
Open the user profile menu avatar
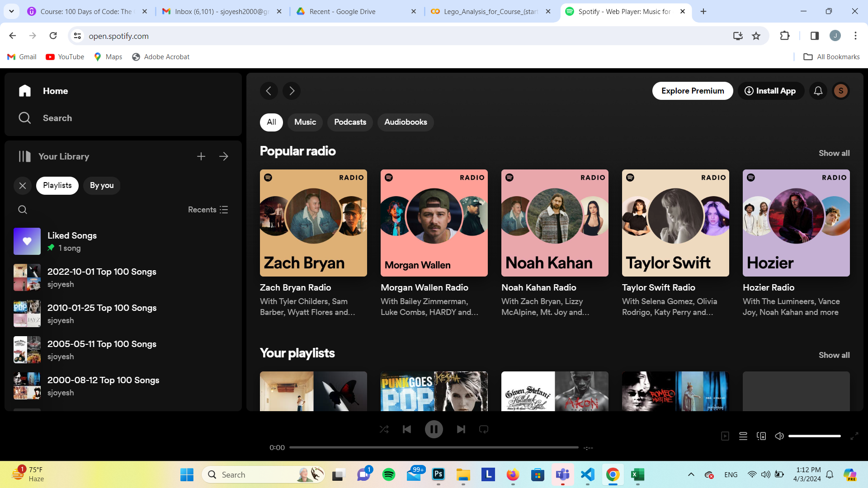pyautogui.click(x=841, y=91)
